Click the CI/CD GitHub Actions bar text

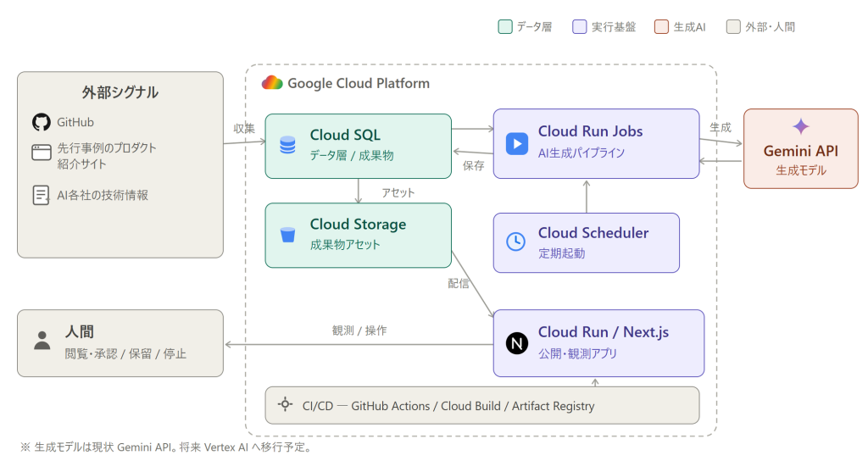448,406
